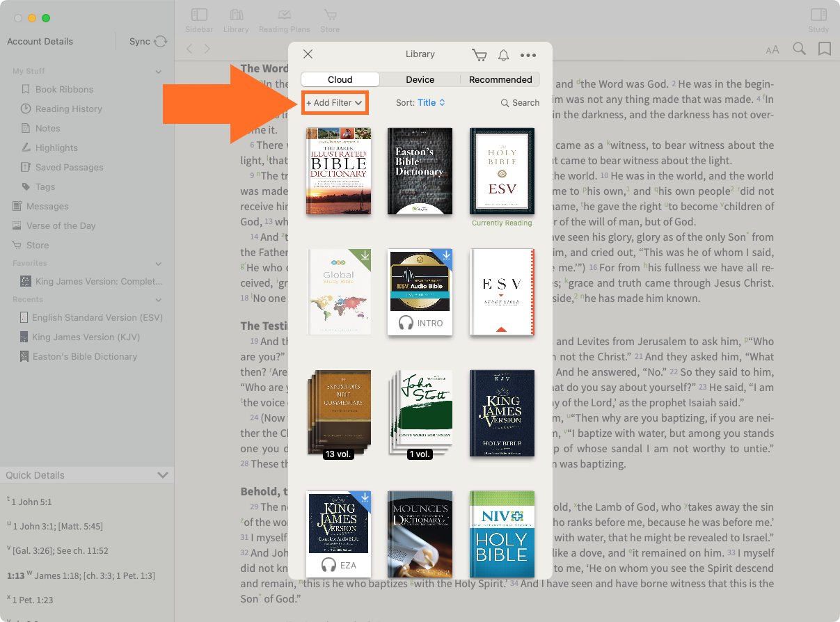
Task: Open Baker Illustrated Bible Dictionary cover
Action: (338, 170)
